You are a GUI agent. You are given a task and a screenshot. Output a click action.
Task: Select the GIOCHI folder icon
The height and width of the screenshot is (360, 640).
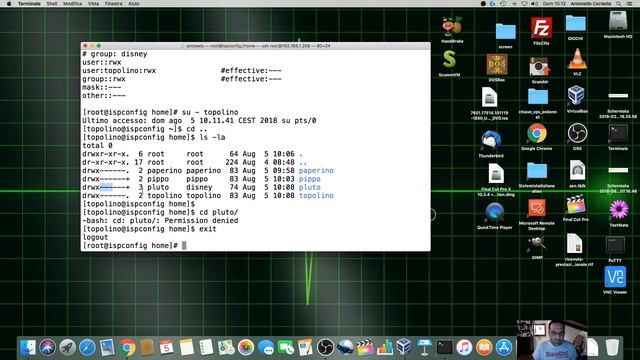coord(576,24)
